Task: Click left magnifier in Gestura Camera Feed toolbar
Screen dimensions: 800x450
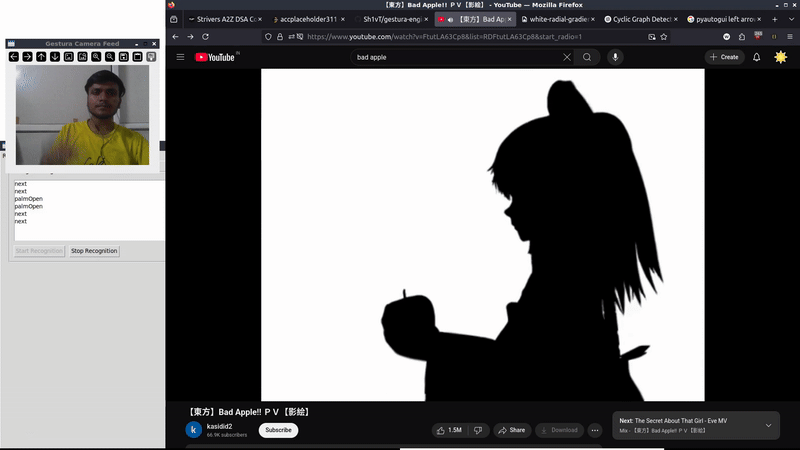Action: click(96, 57)
